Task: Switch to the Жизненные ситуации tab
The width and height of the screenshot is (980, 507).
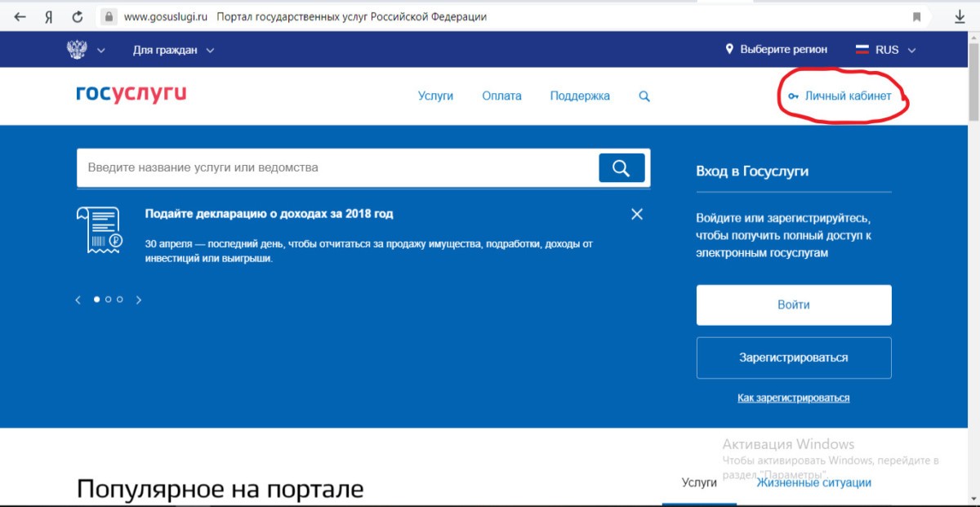Action: (x=813, y=483)
